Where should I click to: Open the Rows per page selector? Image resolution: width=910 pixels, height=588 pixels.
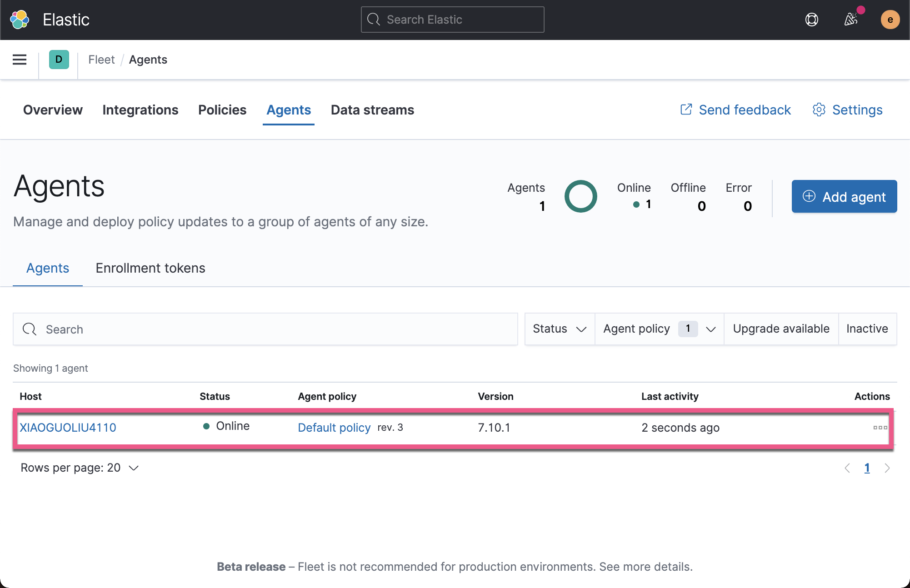(80, 468)
